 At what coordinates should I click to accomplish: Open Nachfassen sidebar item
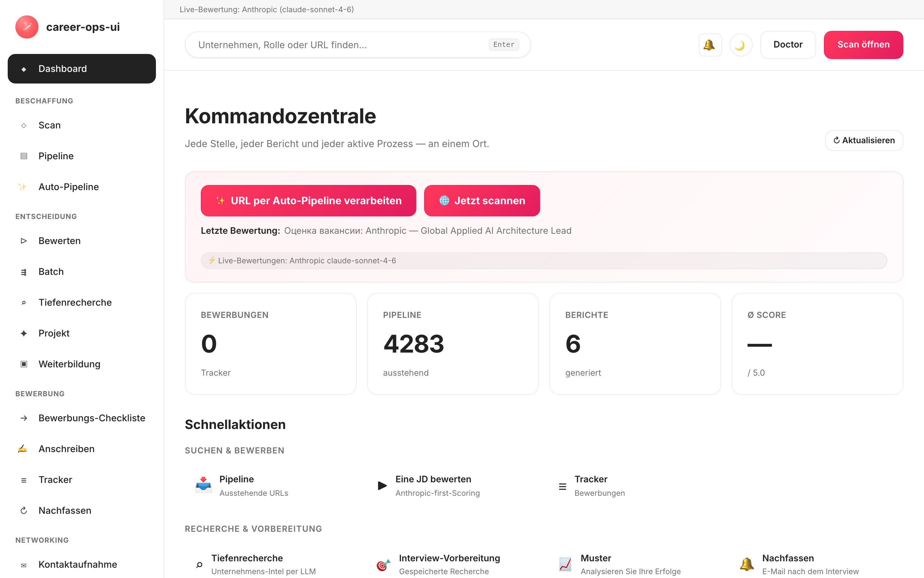pyautogui.click(x=82, y=511)
